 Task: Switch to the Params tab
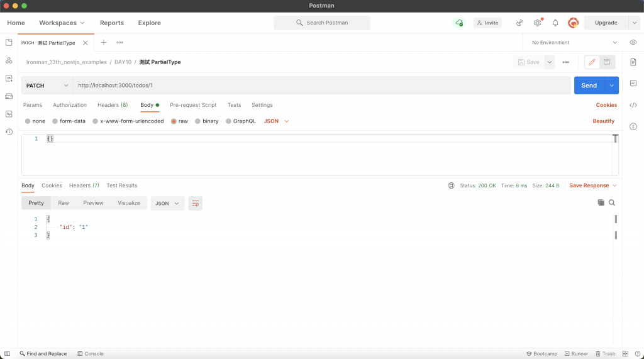pyautogui.click(x=33, y=105)
